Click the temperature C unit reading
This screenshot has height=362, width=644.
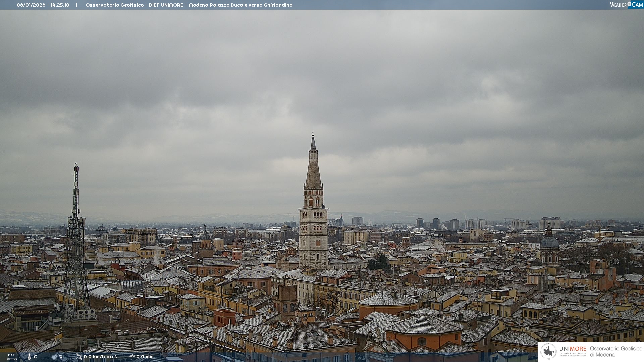point(35,357)
